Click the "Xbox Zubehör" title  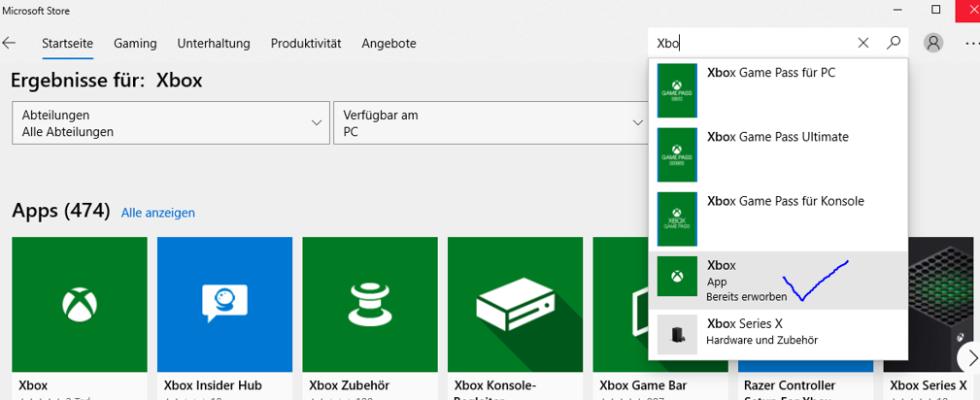(x=350, y=385)
